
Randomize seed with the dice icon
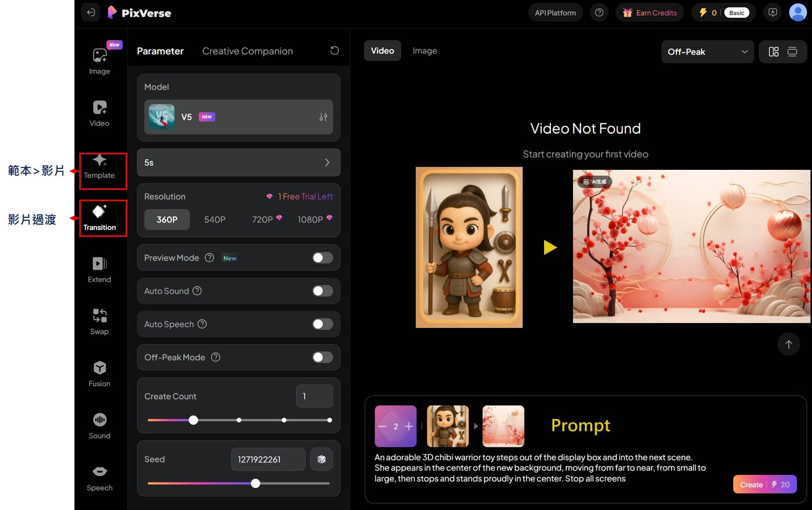321,459
